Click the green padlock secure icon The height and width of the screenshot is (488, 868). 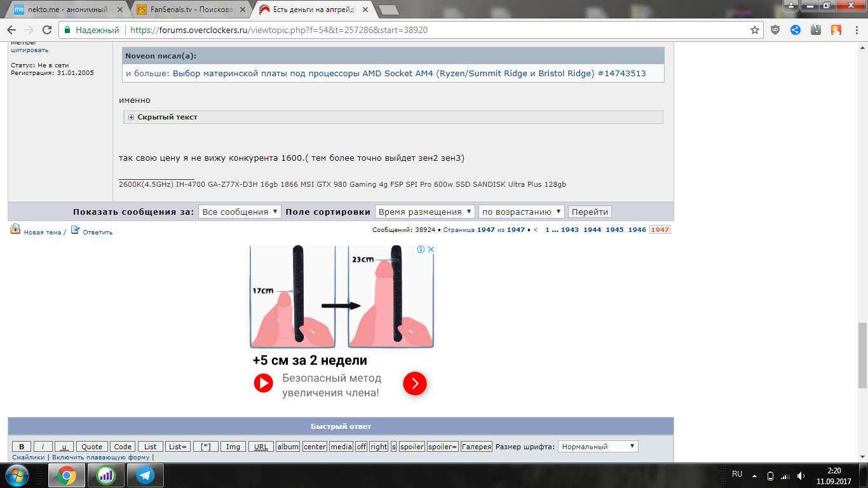click(67, 30)
